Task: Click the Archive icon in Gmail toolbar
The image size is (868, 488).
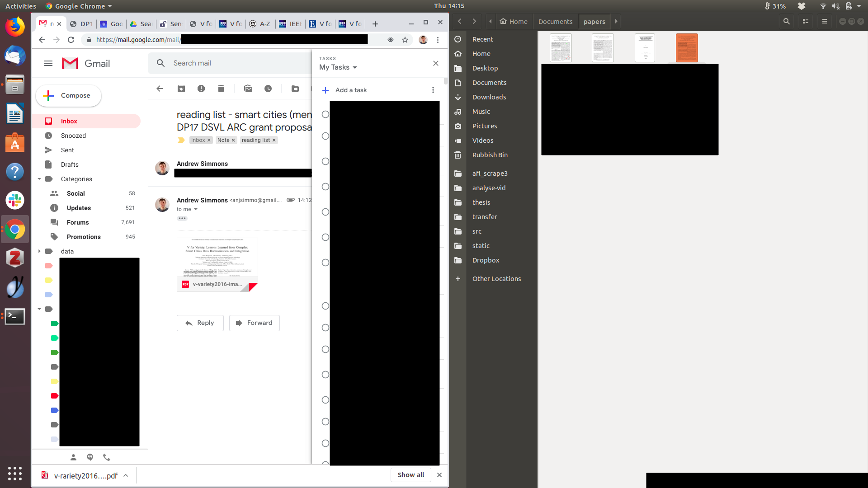Action: (181, 89)
